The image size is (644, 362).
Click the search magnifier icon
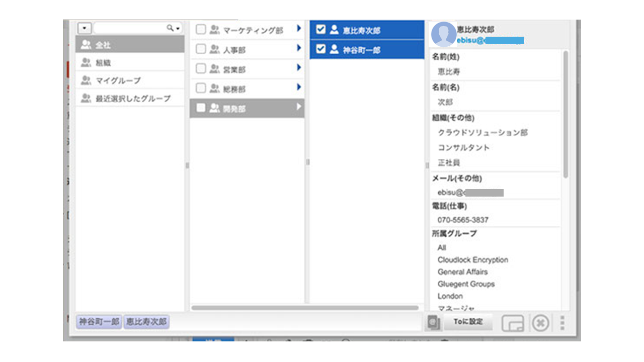pyautogui.click(x=171, y=29)
